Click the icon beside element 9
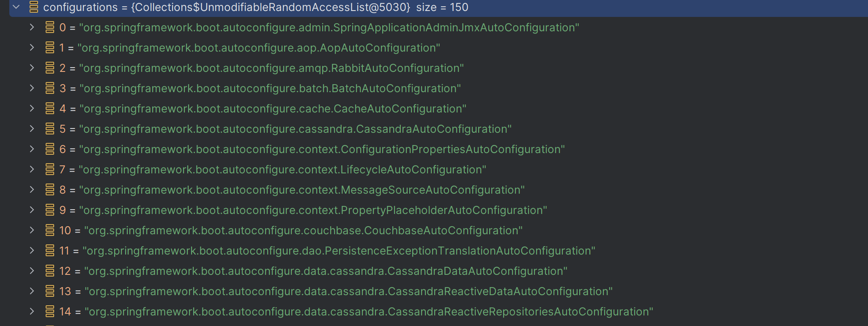The image size is (868, 326). pyautogui.click(x=50, y=210)
